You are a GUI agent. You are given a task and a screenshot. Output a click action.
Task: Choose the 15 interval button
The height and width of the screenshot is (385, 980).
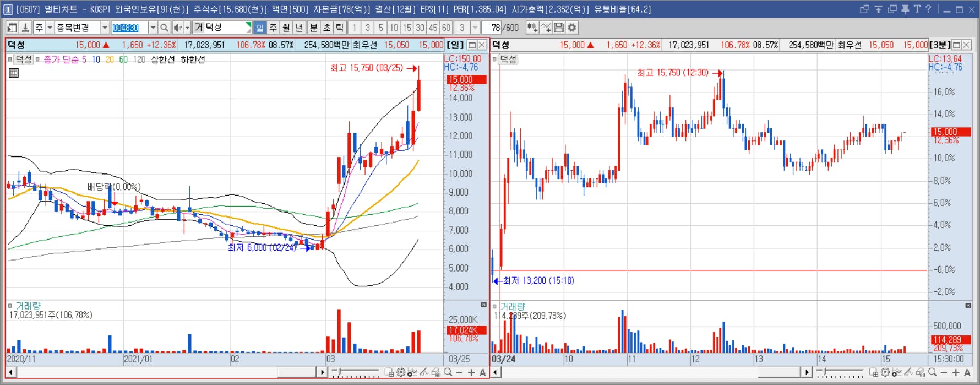pos(407,28)
